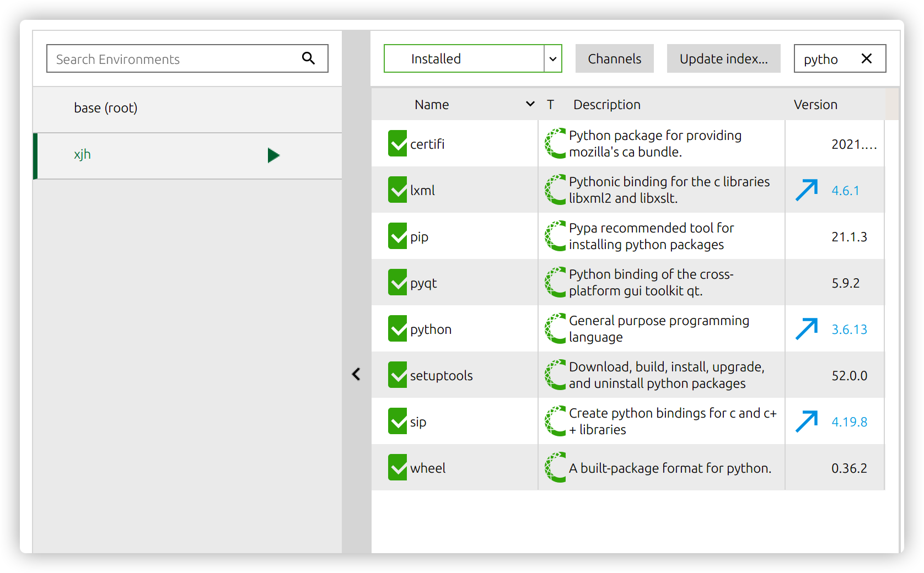Click the package name setuptools

[x=441, y=376]
